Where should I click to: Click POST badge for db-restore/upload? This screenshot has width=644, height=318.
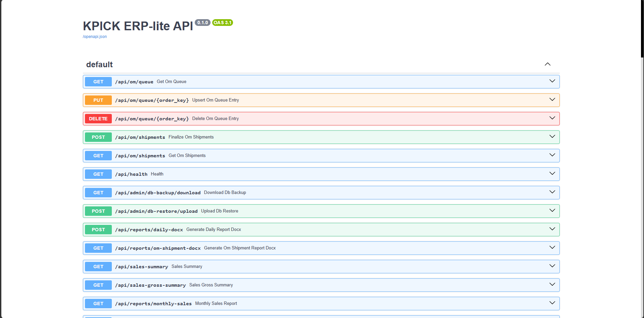pyautogui.click(x=98, y=211)
